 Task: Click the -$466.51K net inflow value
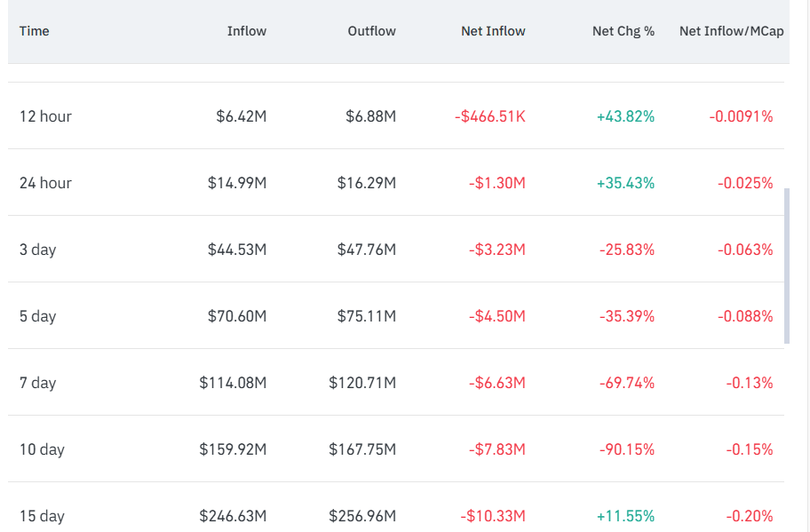489,116
